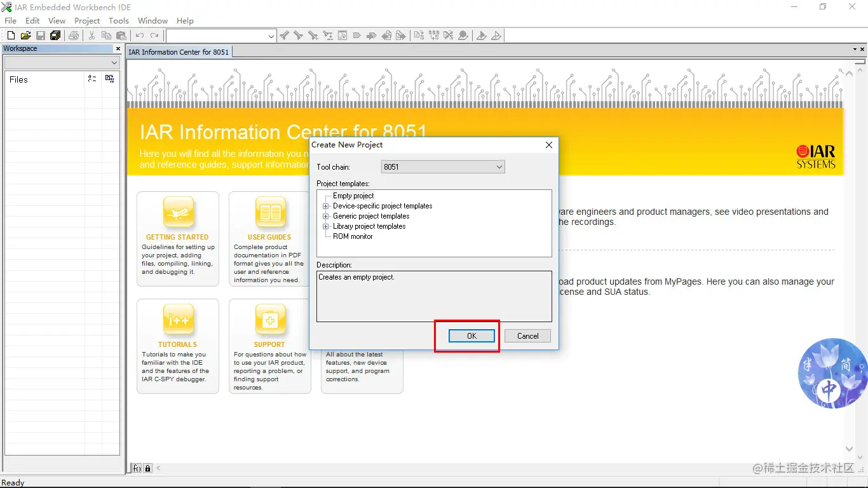Click the Save floppy disk icon
Image resolution: width=868 pixels, height=488 pixels.
click(x=40, y=36)
